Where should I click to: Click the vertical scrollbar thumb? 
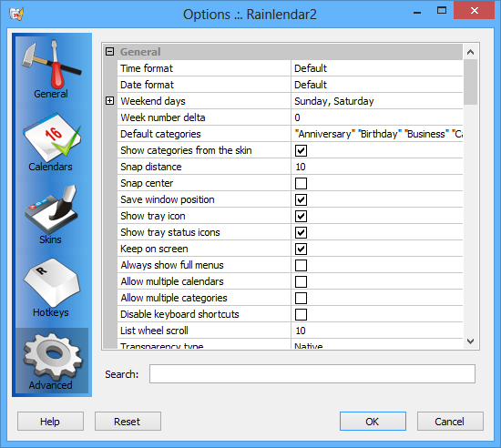click(470, 82)
